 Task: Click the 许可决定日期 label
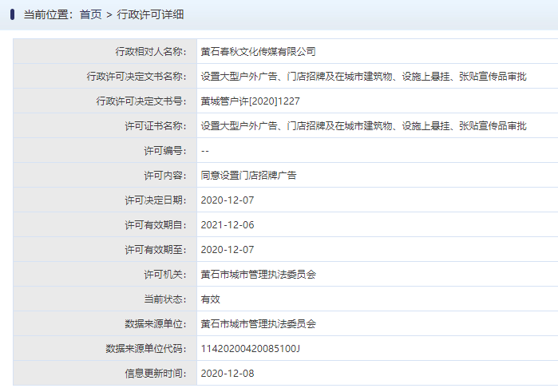click(156, 200)
